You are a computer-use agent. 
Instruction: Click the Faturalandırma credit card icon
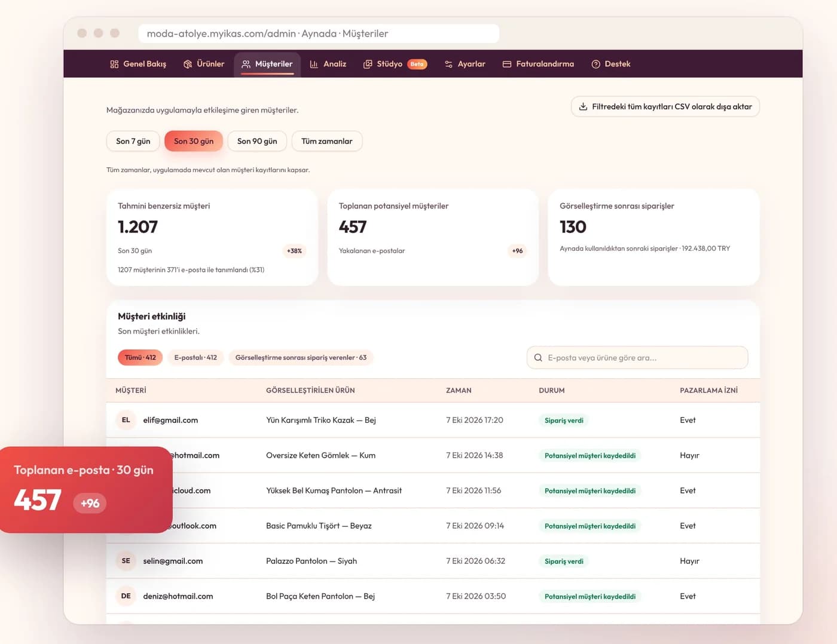507,64
